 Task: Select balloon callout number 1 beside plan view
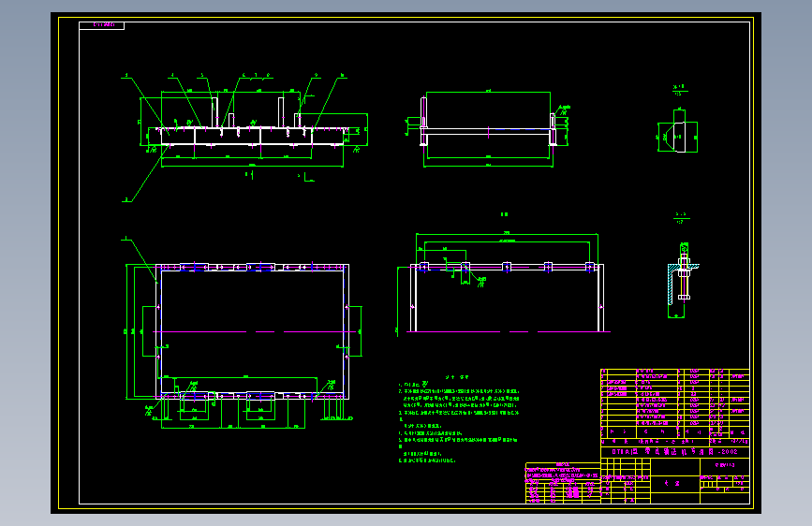pos(125,238)
